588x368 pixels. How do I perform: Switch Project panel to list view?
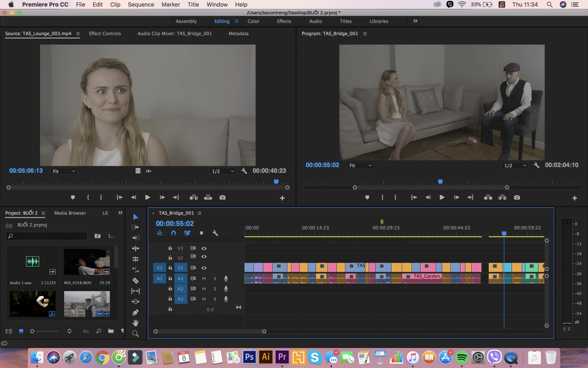point(9,331)
